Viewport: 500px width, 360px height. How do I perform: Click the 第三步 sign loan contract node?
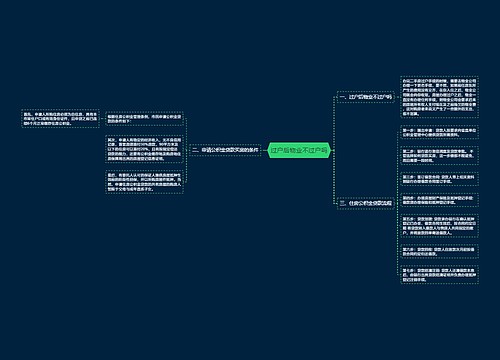(x=439, y=179)
